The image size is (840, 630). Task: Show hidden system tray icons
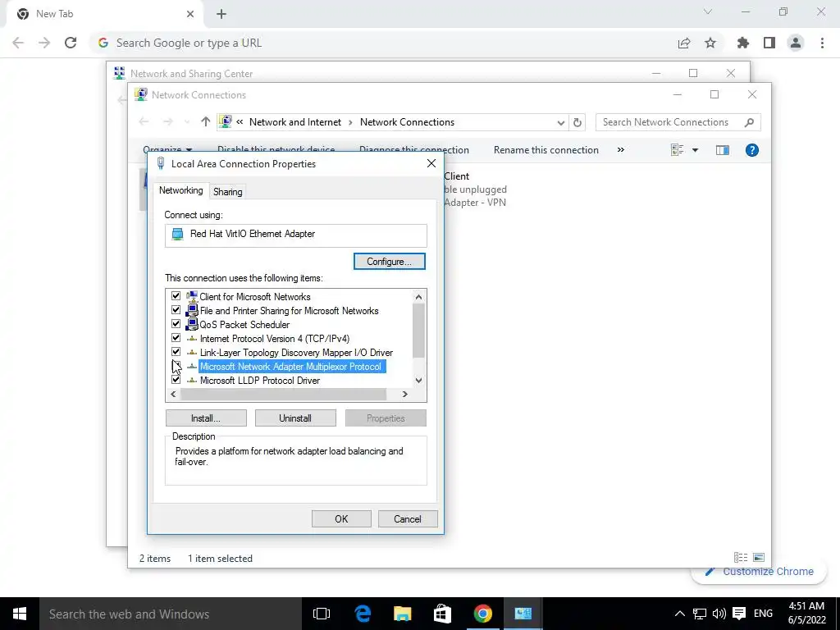coord(679,614)
